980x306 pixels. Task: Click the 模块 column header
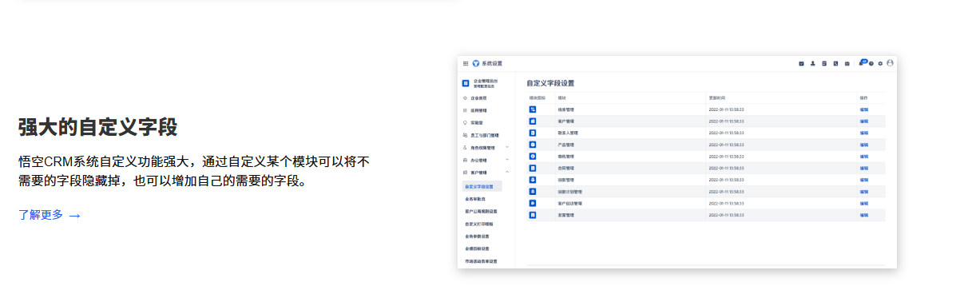click(x=561, y=97)
